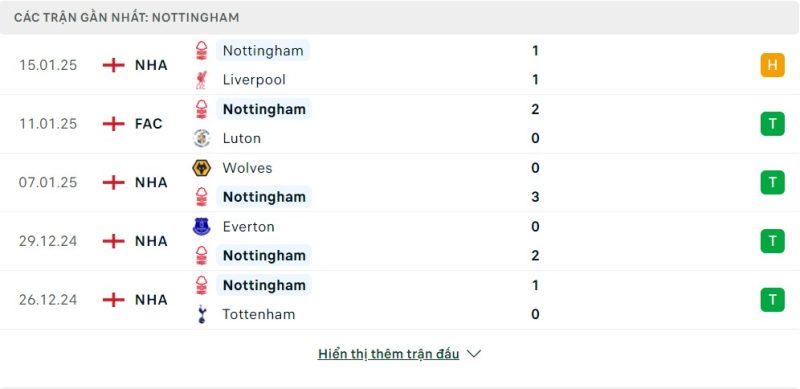Expand the list with the chevron arrow
Image resolution: width=800 pixels, height=389 pixels.
pos(474,354)
